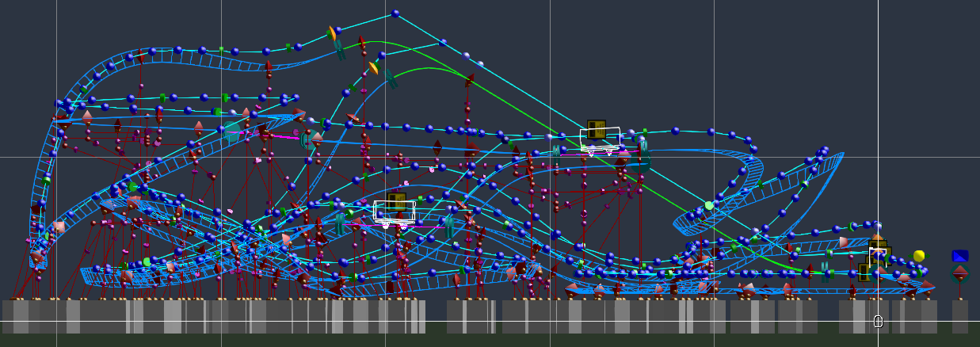
Task: Select the topmost blue vertex at the track peak
Action: (x=395, y=13)
